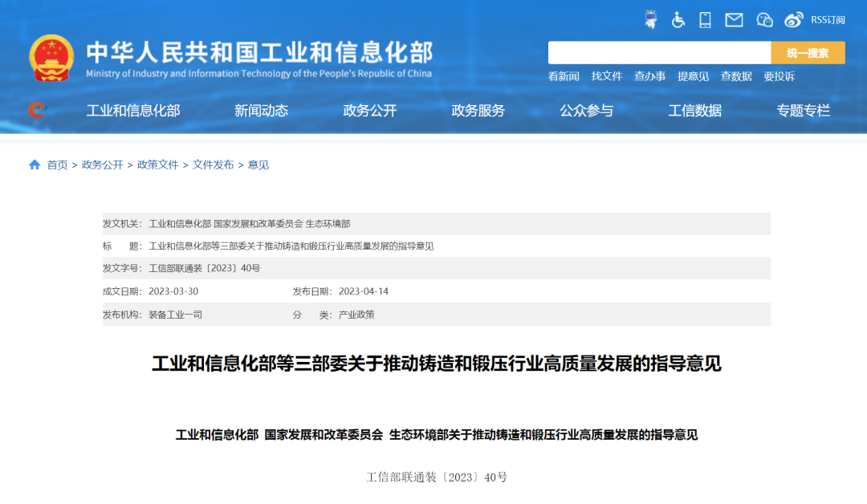867x504 pixels.
Task: Open the email envelope icon
Action: 733,19
